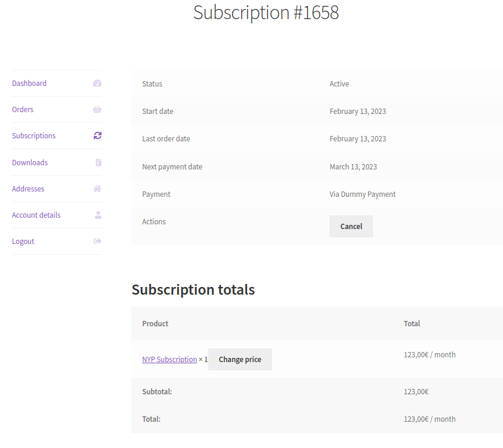The image size is (503, 448).
Task: Go to the Subscriptions page
Action: (33, 135)
